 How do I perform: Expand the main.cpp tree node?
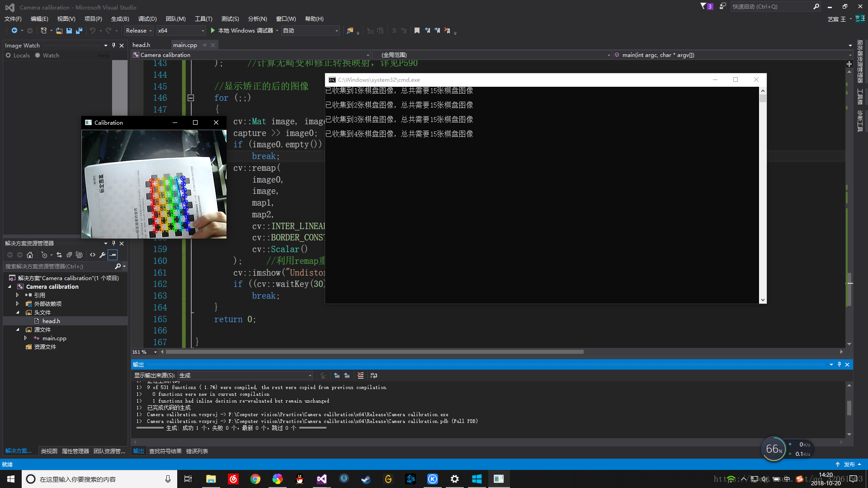pos(25,338)
